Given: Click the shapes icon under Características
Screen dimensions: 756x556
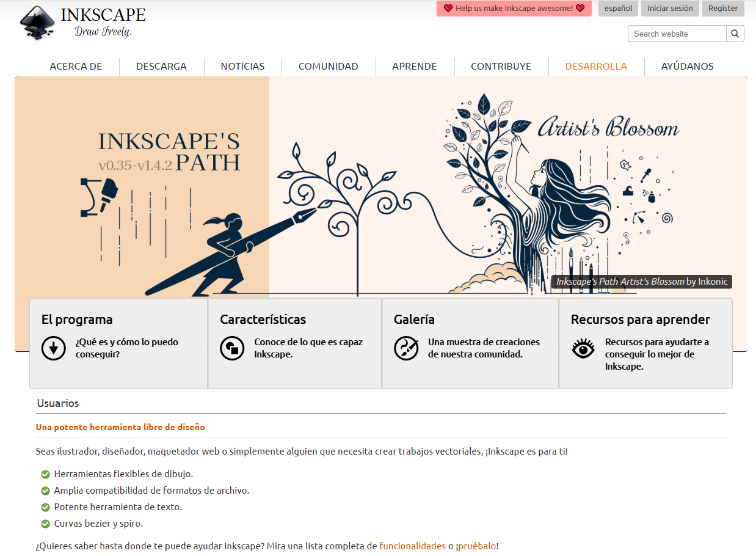Looking at the screenshot, I should 232,348.
